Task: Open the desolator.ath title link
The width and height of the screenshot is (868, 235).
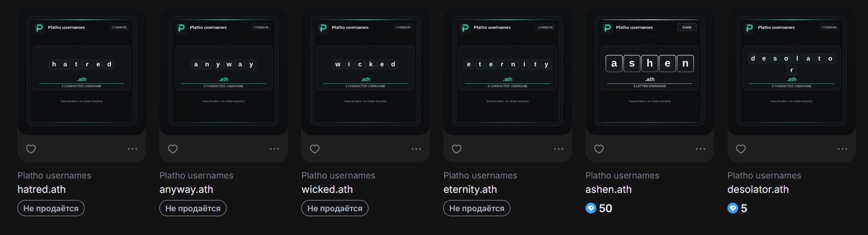Action: (758, 189)
